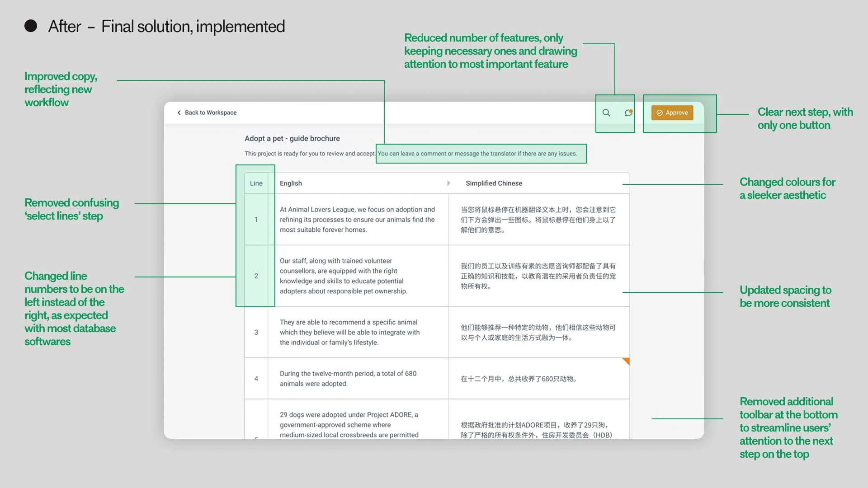Image resolution: width=868 pixels, height=488 pixels.
Task: Click the Chinese translation on line 4
Action: [x=519, y=379]
